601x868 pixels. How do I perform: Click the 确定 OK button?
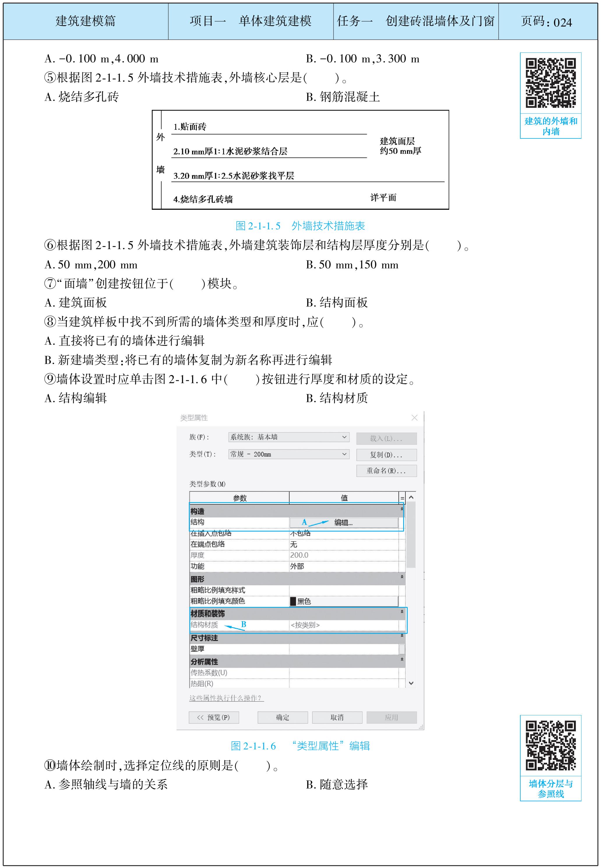pos(282,717)
